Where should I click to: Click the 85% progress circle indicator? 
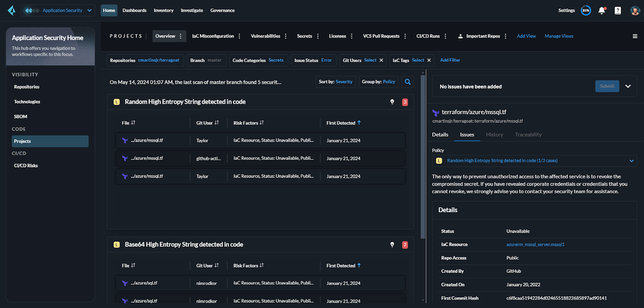pyautogui.click(x=585, y=10)
